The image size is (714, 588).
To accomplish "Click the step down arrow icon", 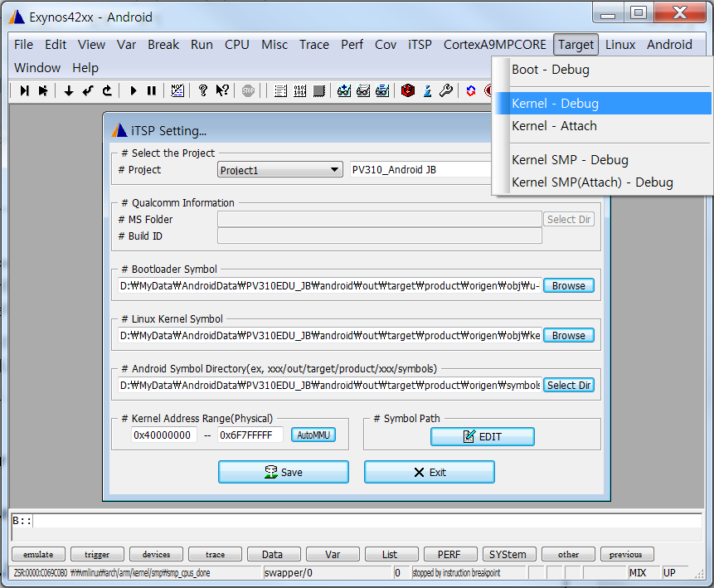I will (x=69, y=90).
